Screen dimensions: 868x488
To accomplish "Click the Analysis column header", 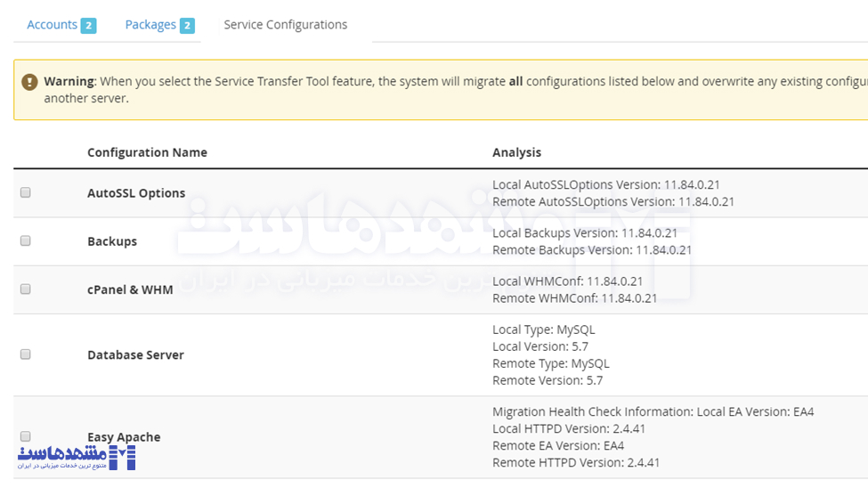I will [516, 152].
